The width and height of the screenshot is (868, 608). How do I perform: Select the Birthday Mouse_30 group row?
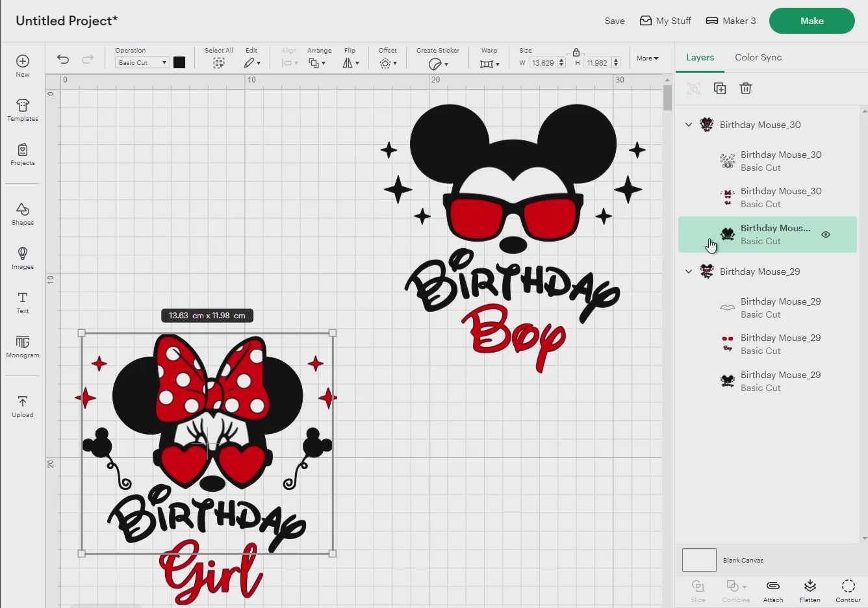pyautogui.click(x=767, y=125)
